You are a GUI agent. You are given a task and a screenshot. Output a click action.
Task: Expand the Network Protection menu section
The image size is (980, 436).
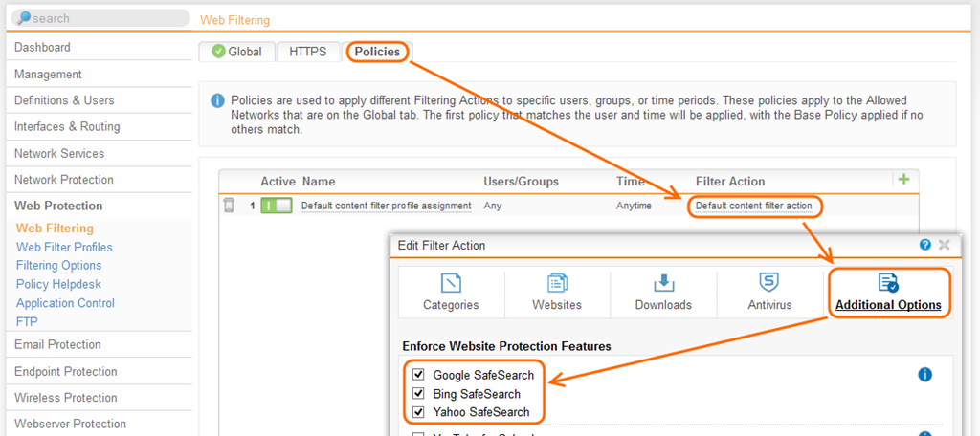point(63,180)
